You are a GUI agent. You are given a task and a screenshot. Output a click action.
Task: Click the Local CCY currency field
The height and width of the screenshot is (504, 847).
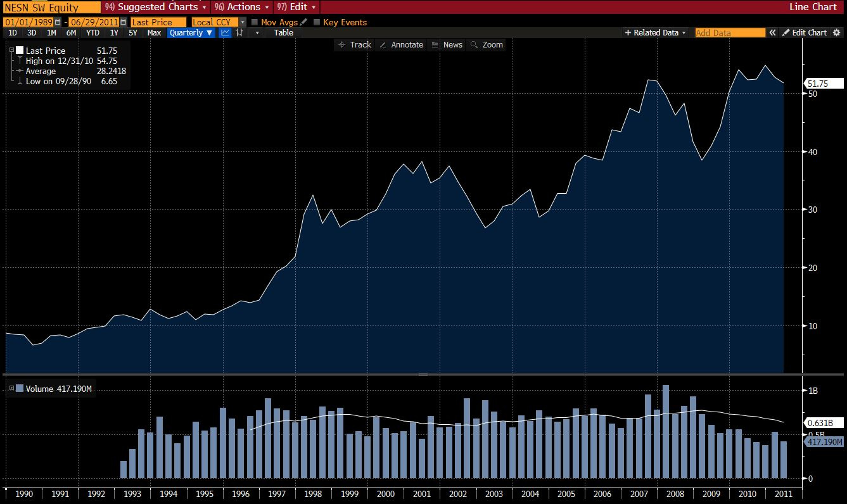(215, 22)
